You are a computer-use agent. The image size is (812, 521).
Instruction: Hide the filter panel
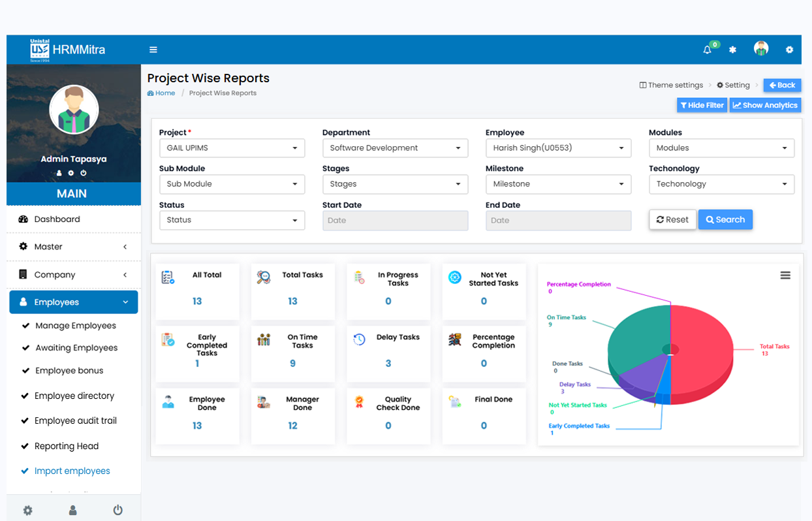pyautogui.click(x=702, y=105)
